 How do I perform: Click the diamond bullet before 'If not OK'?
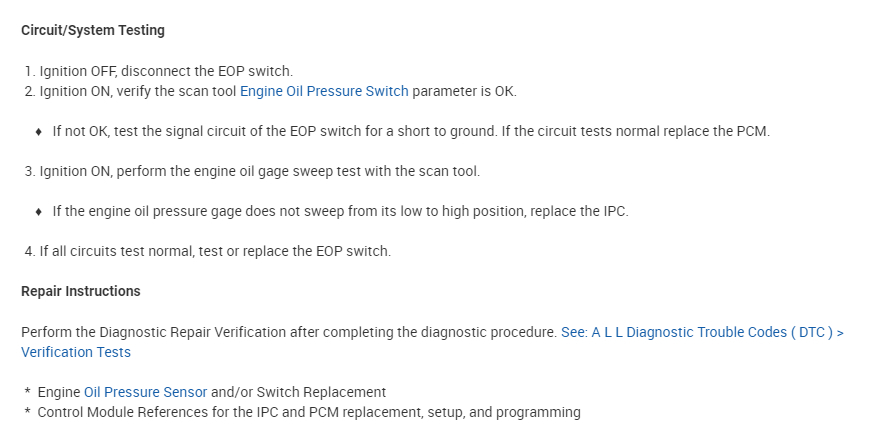point(38,131)
